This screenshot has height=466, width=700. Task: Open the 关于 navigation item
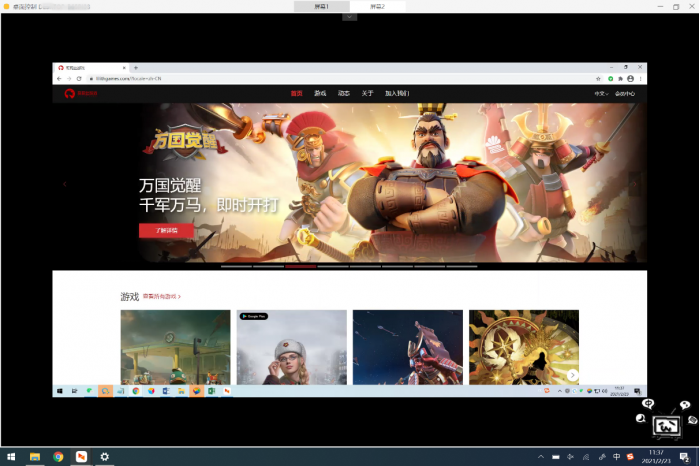click(367, 93)
